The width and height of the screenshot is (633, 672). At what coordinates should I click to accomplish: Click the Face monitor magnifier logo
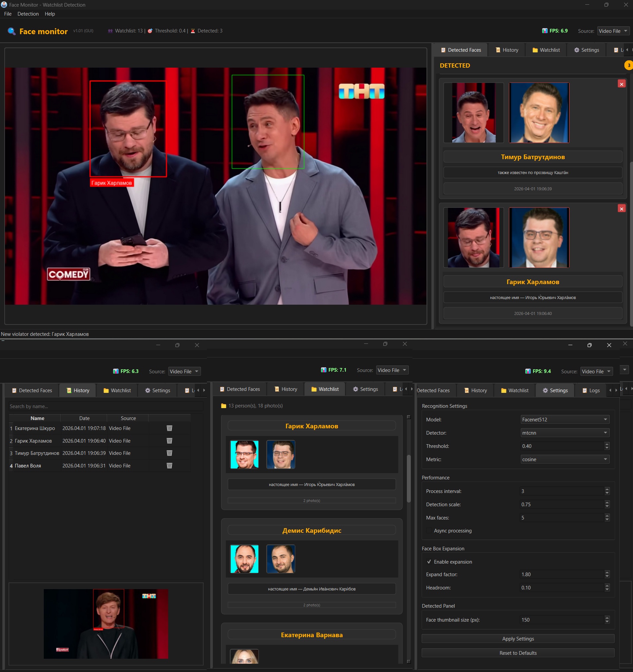click(x=12, y=31)
